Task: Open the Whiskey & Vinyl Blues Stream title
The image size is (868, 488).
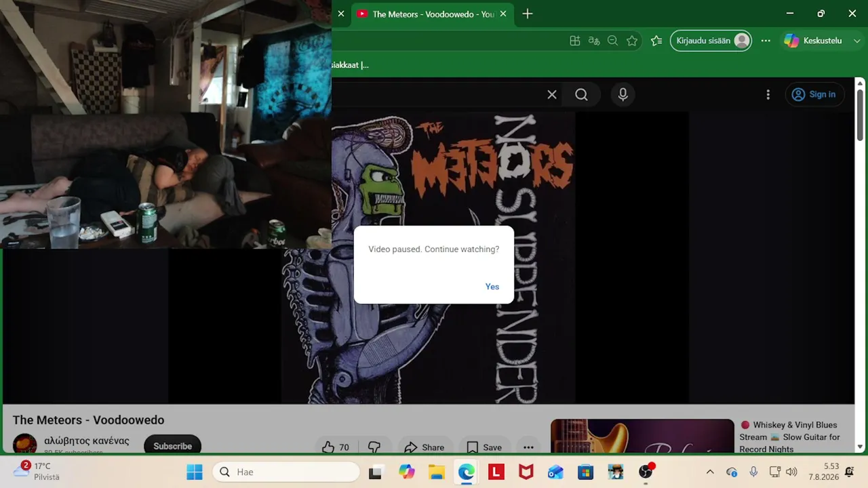Action: point(790,437)
